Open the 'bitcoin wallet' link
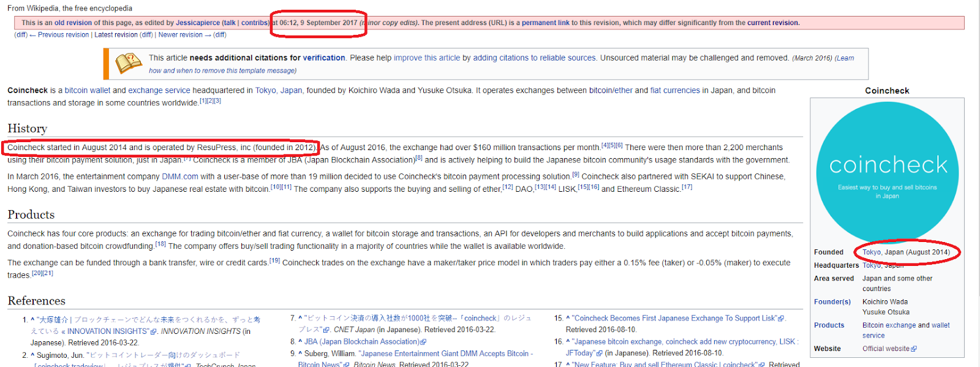This screenshot has height=367, width=980. point(88,90)
